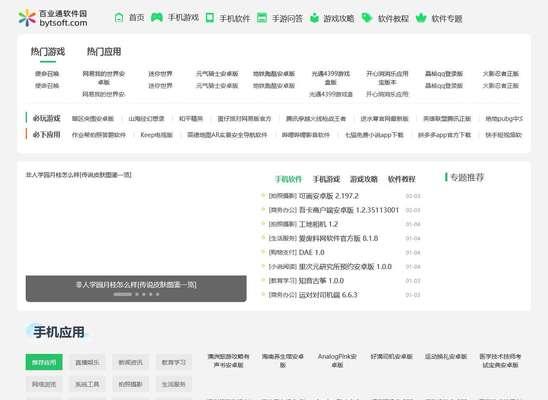Open 软件专题 in the top navigation
This screenshot has height=400, width=548.
click(x=447, y=18)
